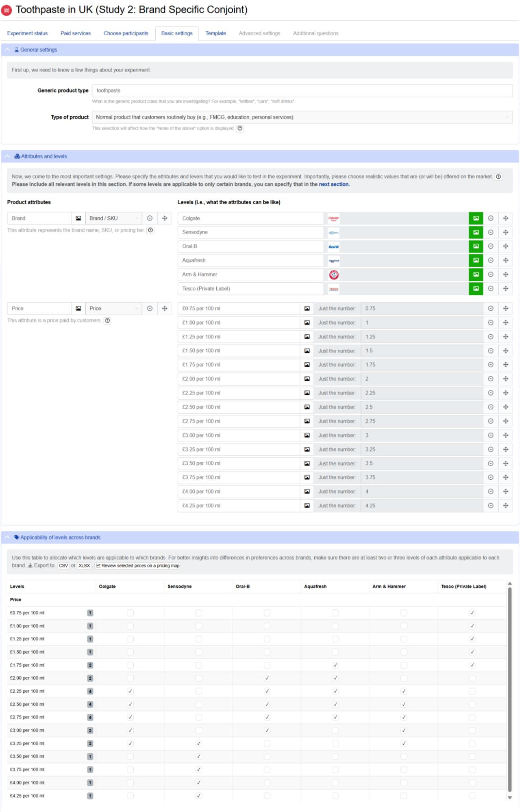Click the Arm & Hammer logo thumbnail

[x=334, y=275]
